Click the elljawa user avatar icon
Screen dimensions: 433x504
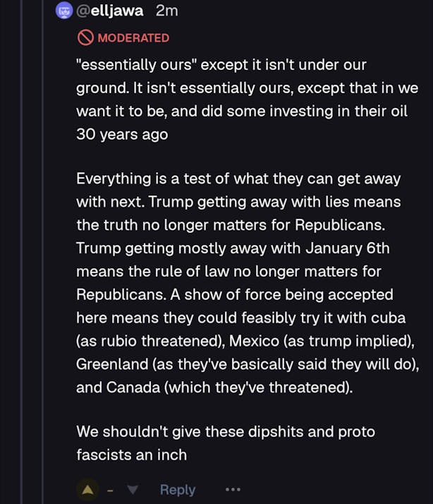[64, 11]
